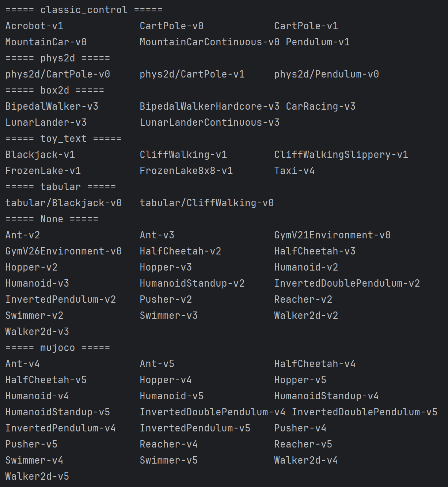Click InvertedDoublePendulum-v2 text

pyautogui.click(x=347, y=283)
